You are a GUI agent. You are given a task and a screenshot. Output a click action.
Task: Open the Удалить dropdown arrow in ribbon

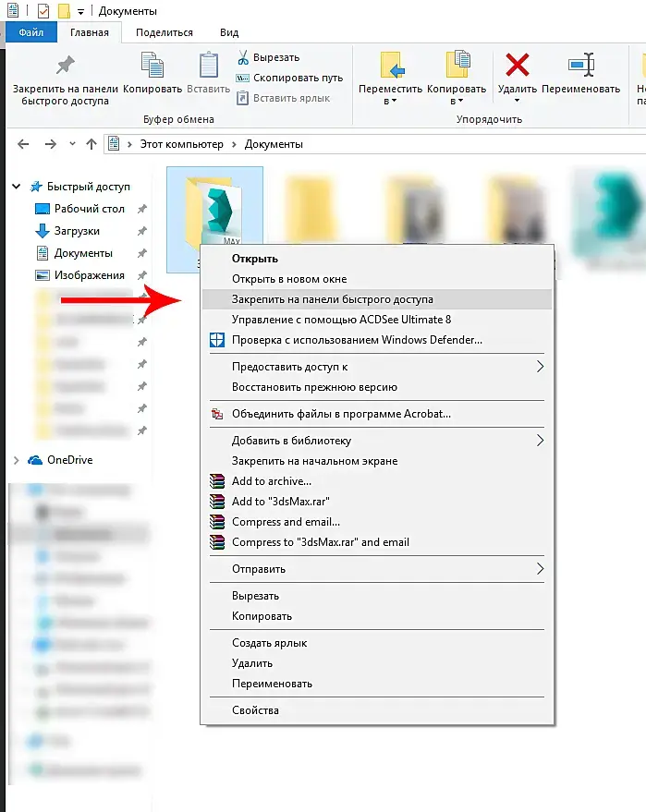click(517, 101)
